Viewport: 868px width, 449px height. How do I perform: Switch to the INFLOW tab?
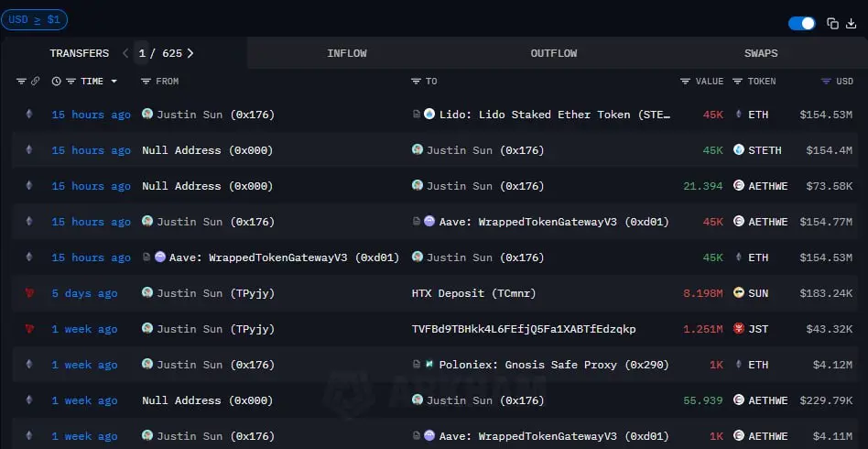click(x=347, y=53)
